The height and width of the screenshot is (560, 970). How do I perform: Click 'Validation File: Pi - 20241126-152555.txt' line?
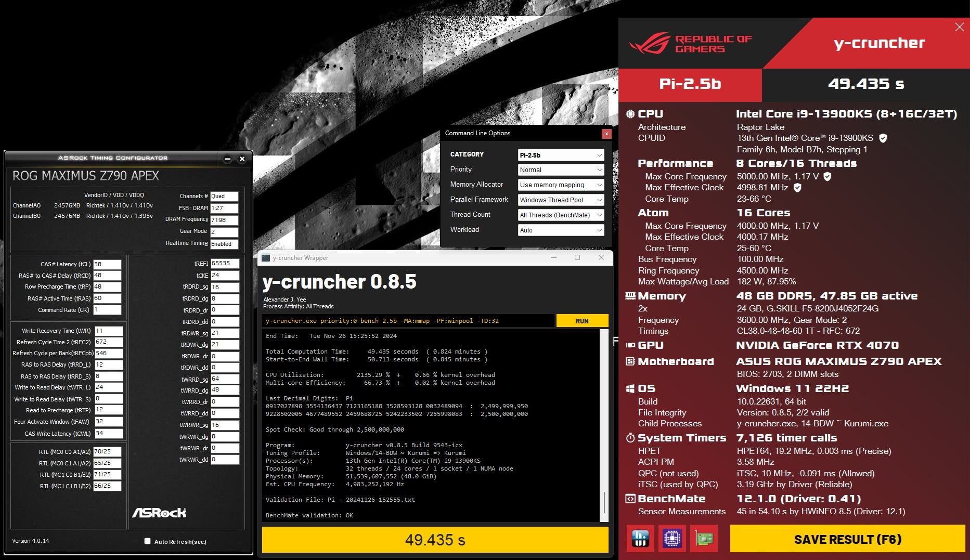pos(340,500)
